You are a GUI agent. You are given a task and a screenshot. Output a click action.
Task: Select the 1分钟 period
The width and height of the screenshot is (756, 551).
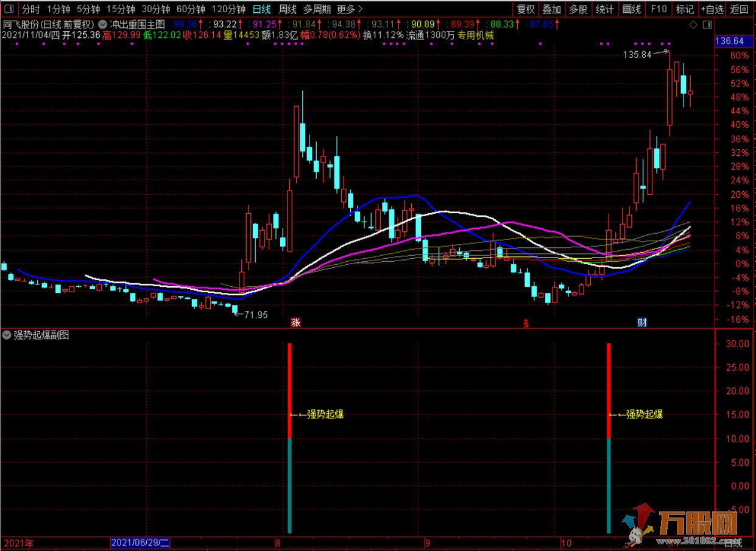[58, 9]
